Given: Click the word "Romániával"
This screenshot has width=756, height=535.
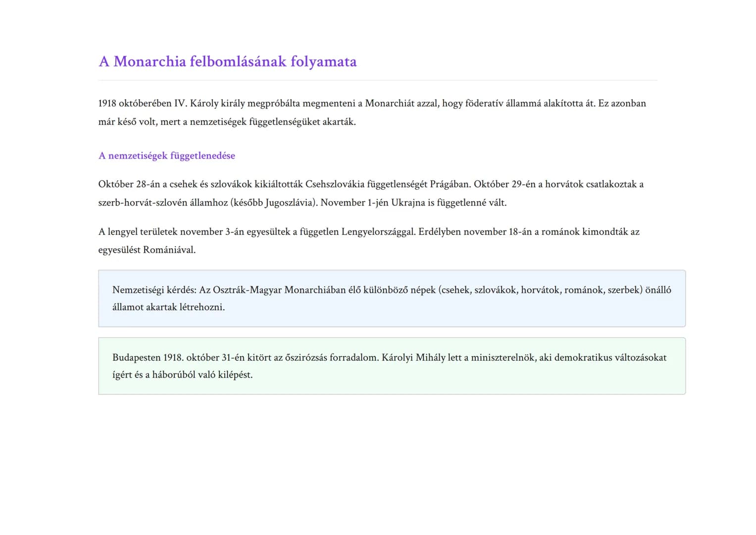Looking at the screenshot, I should tap(169, 250).
